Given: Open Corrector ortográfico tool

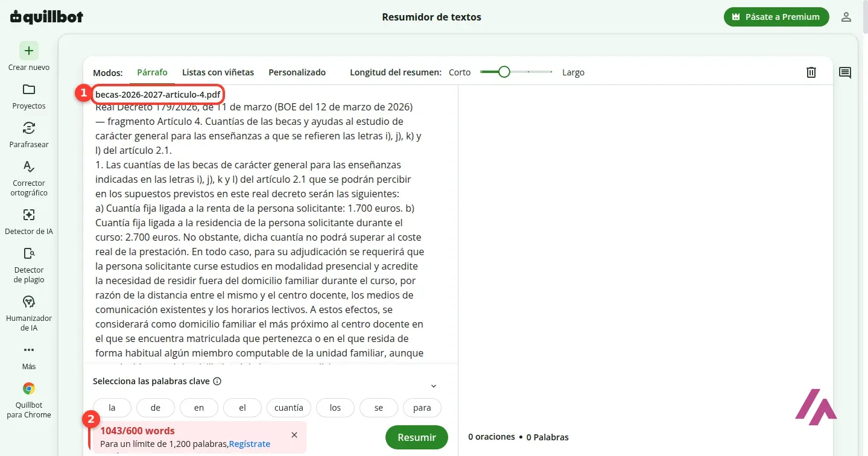Looking at the screenshot, I should click(x=29, y=177).
